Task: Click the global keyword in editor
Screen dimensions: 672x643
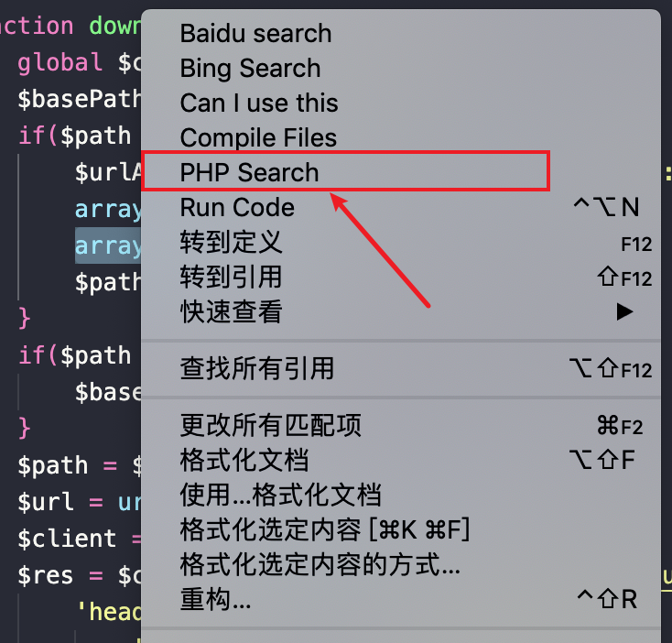Action: 60,62
